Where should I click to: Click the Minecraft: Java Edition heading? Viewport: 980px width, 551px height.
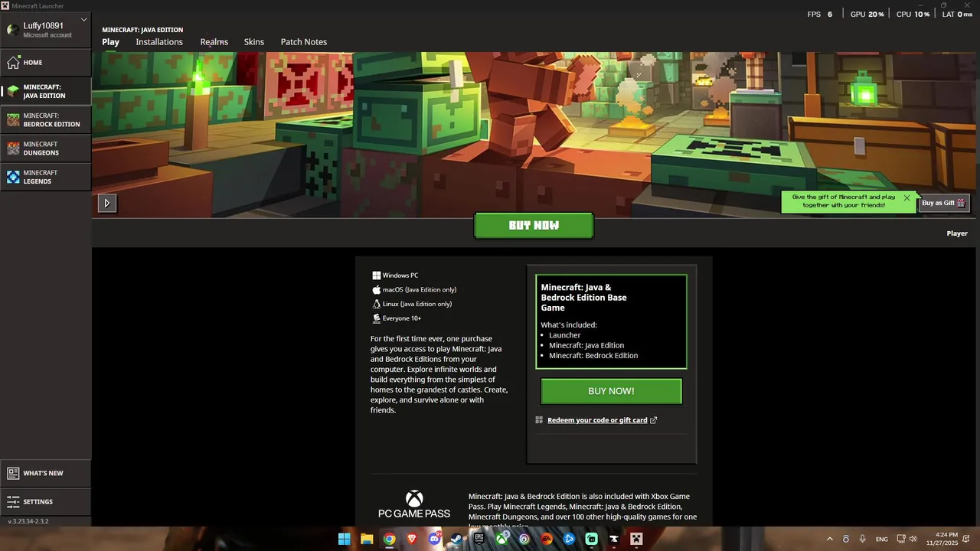tap(142, 30)
